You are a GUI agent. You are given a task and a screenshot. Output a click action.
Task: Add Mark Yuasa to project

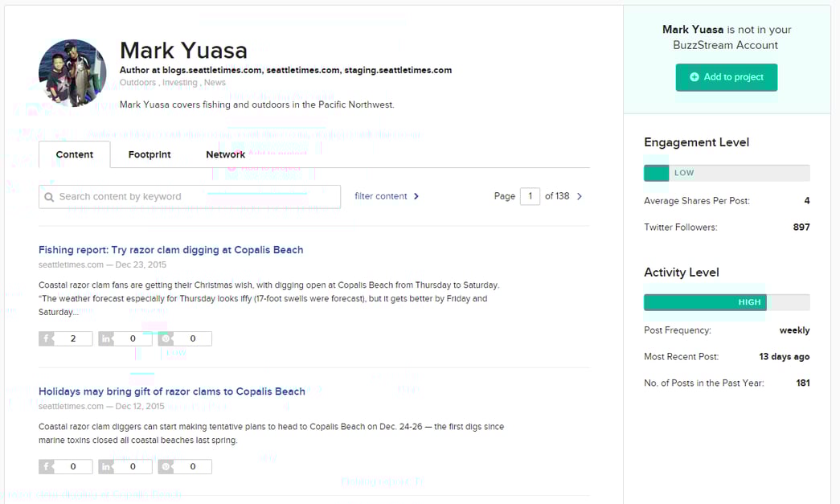click(727, 77)
